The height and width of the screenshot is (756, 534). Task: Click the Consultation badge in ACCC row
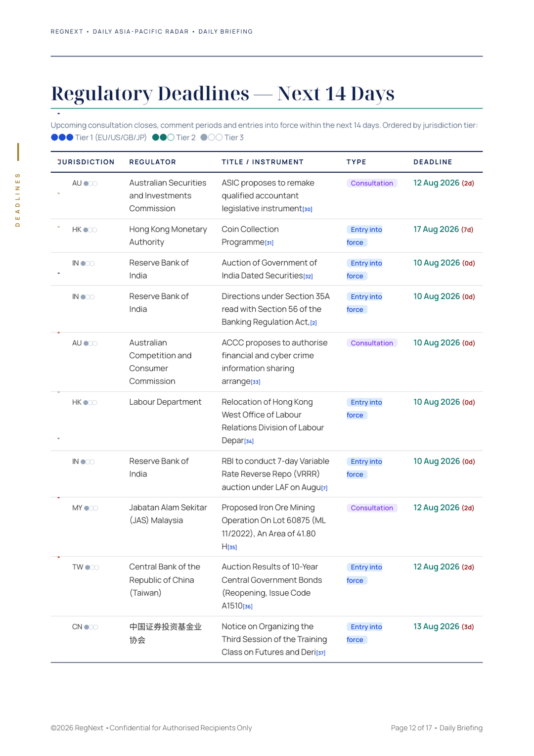coord(372,343)
